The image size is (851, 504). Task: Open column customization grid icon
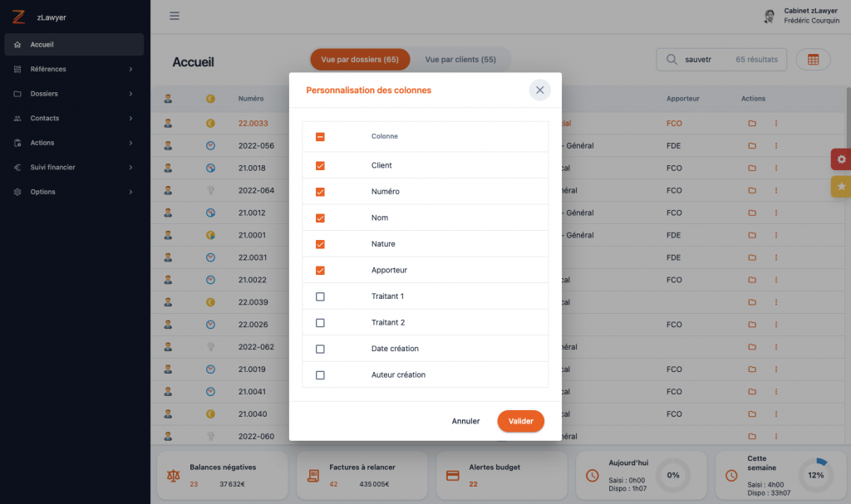click(813, 60)
